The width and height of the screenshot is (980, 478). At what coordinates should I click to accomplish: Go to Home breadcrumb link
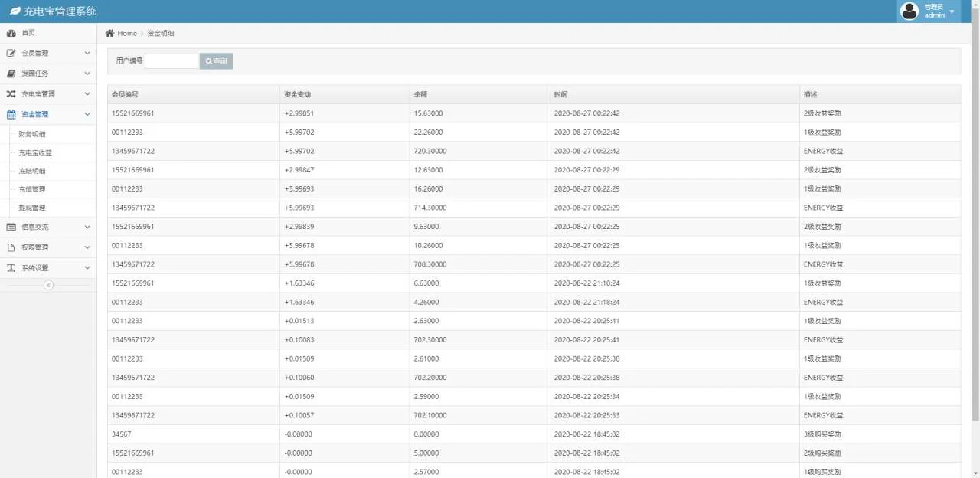126,33
